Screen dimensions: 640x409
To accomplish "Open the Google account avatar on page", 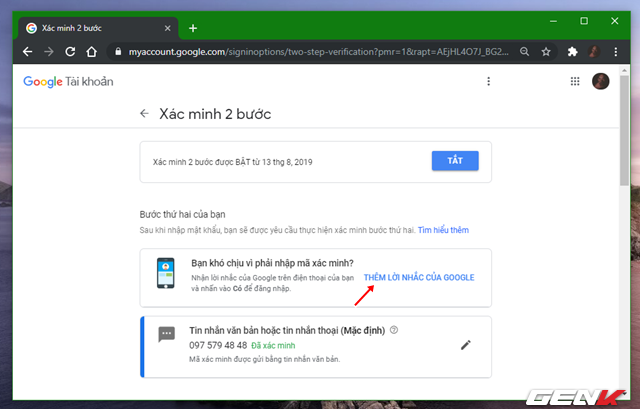I will pyautogui.click(x=600, y=81).
